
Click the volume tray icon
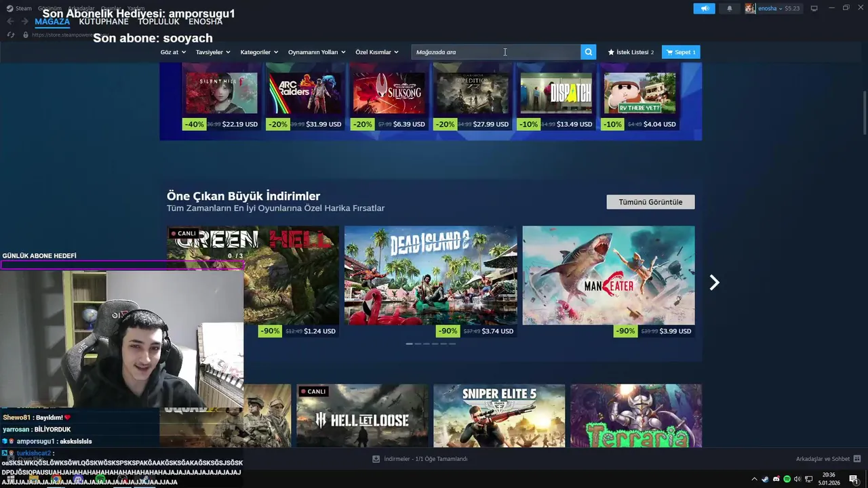click(797, 479)
